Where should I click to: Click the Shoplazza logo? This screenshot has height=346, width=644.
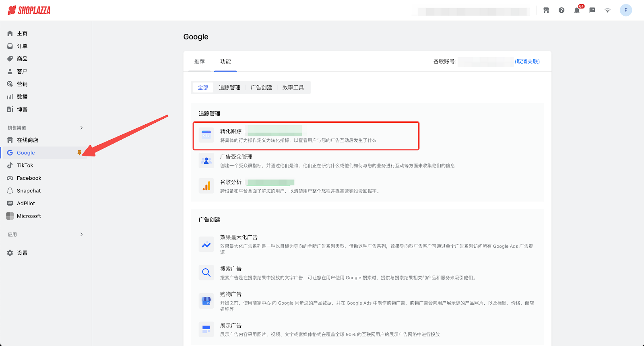point(29,10)
